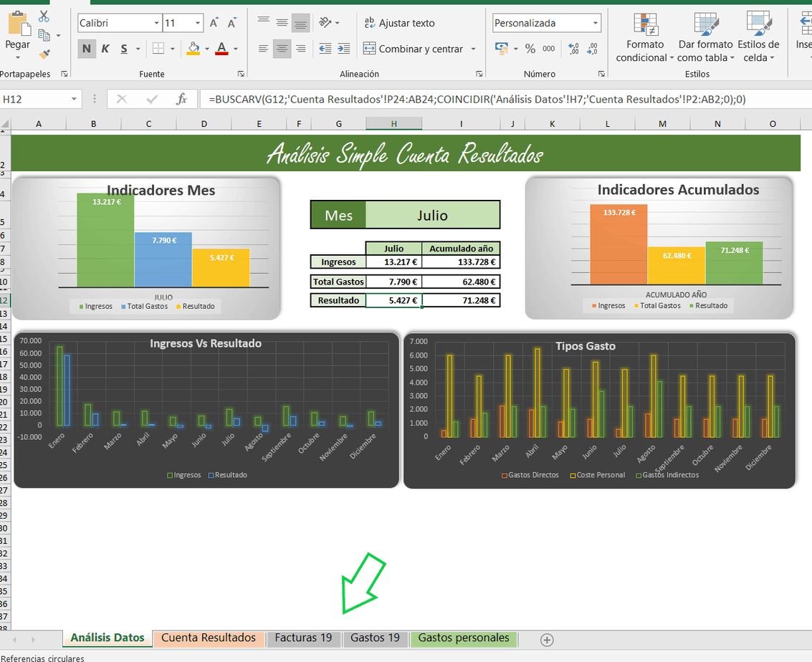Decrease indent
This screenshot has height=662, width=812.
click(x=325, y=49)
